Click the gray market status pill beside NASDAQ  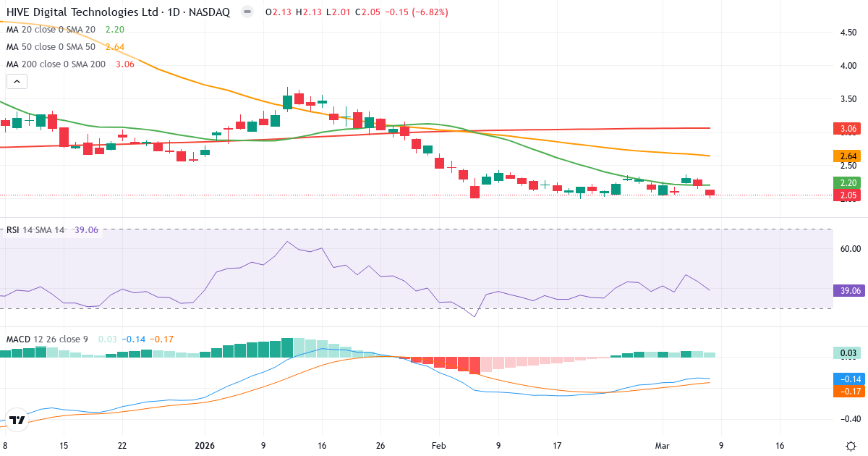point(246,12)
